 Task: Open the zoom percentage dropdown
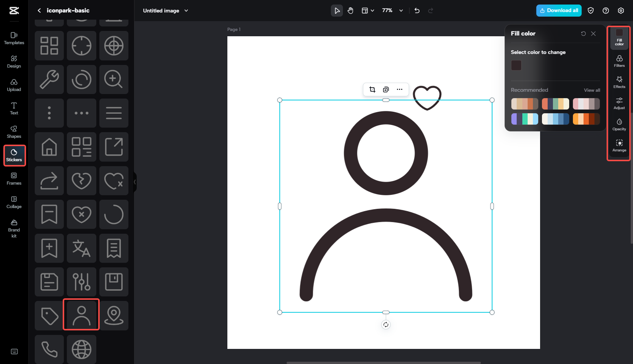coord(392,11)
